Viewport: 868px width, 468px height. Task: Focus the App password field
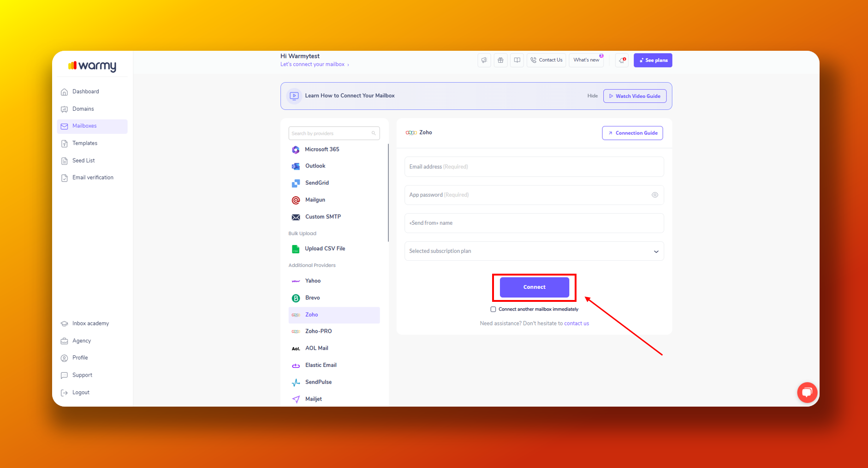click(534, 195)
